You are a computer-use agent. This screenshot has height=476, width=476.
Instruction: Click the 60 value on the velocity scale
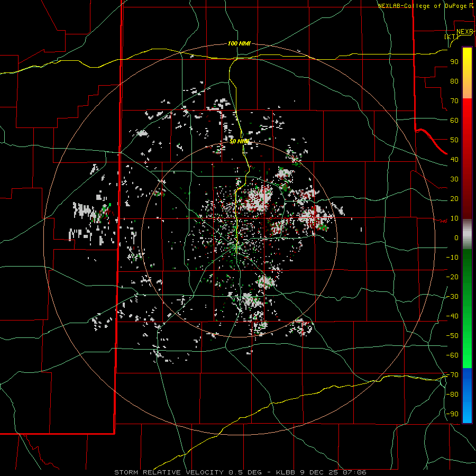(454, 120)
